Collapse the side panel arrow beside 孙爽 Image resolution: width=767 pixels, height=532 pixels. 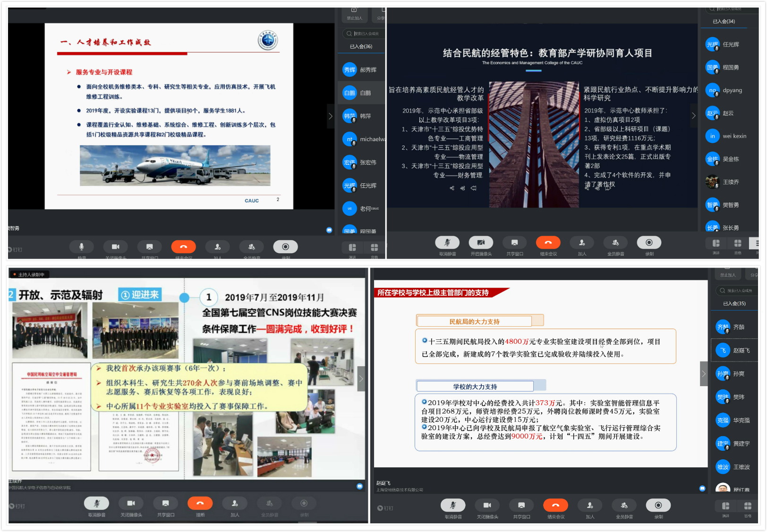(704, 374)
